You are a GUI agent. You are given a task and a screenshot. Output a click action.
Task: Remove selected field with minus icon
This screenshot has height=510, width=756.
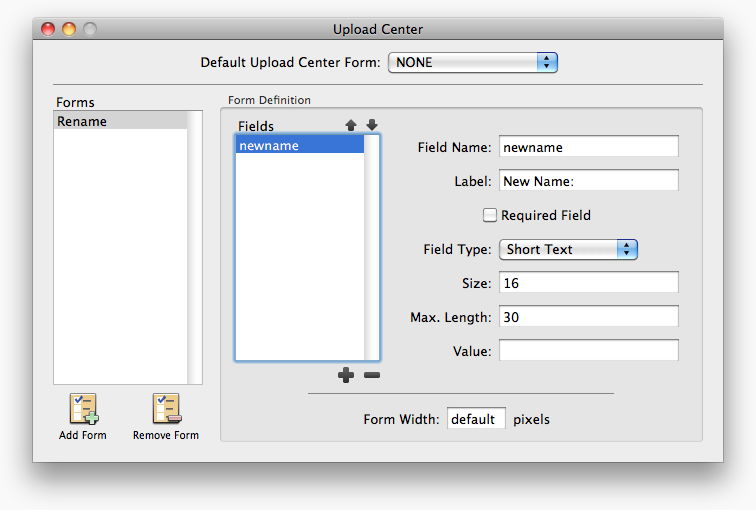click(372, 375)
